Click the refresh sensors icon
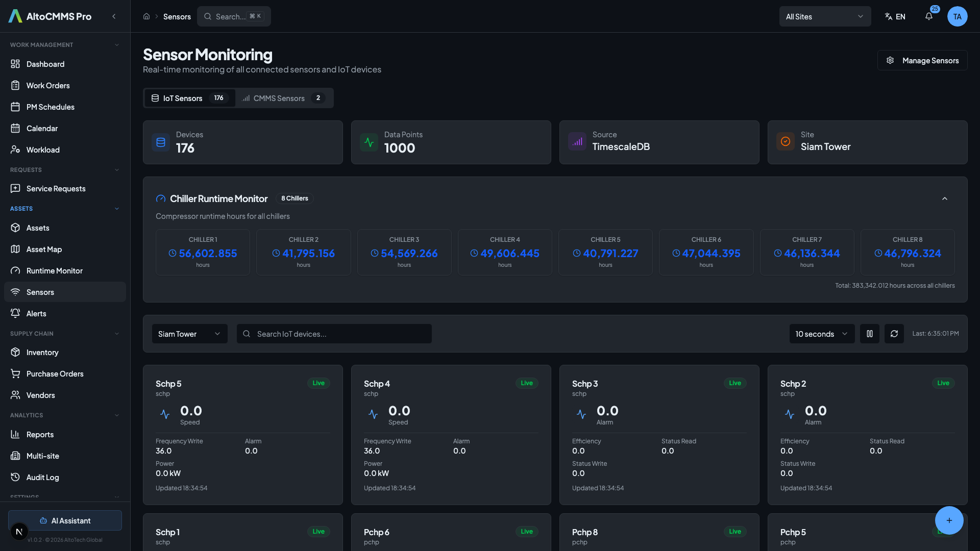The image size is (980, 551). tap(894, 334)
